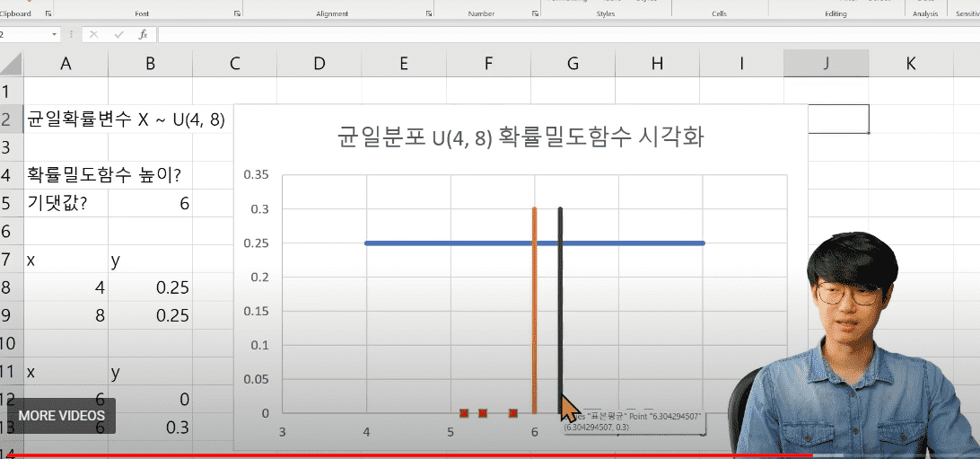980x459 pixels.
Task: Click inside the formula bar input
Action: tap(567, 34)
